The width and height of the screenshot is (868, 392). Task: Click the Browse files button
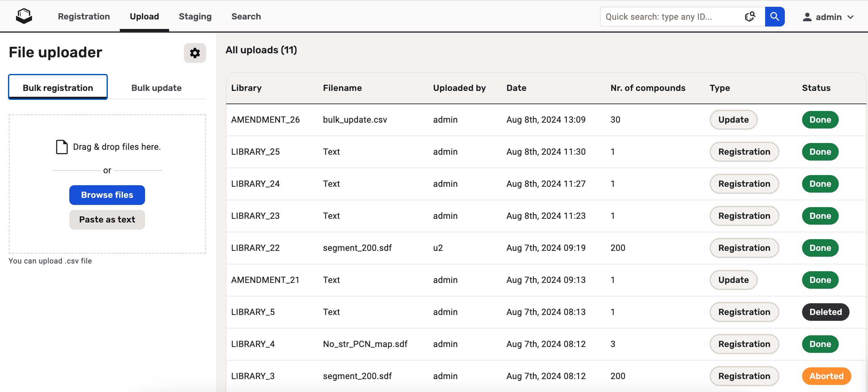(x=107, y=195)
